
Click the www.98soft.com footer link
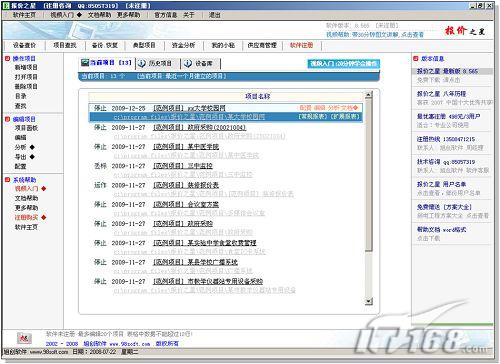[130, 344]
